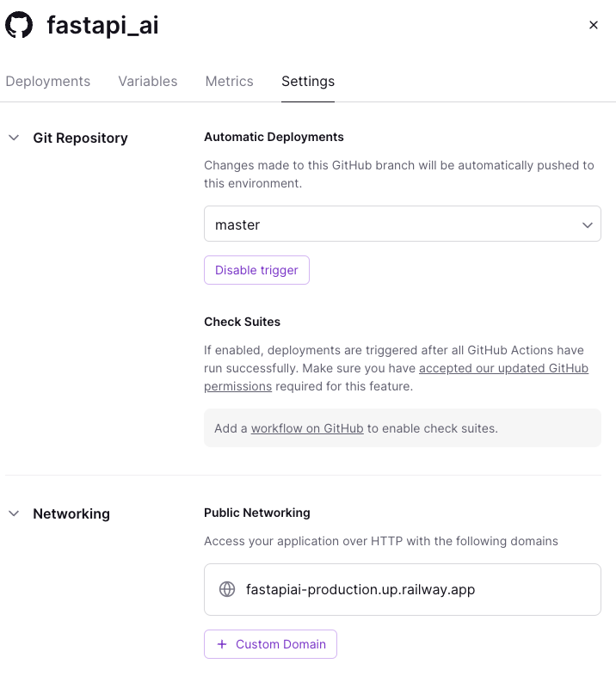Add a Custom Domain
The width and height of the screenshot is (616, 682).
(x=270, y=644)
